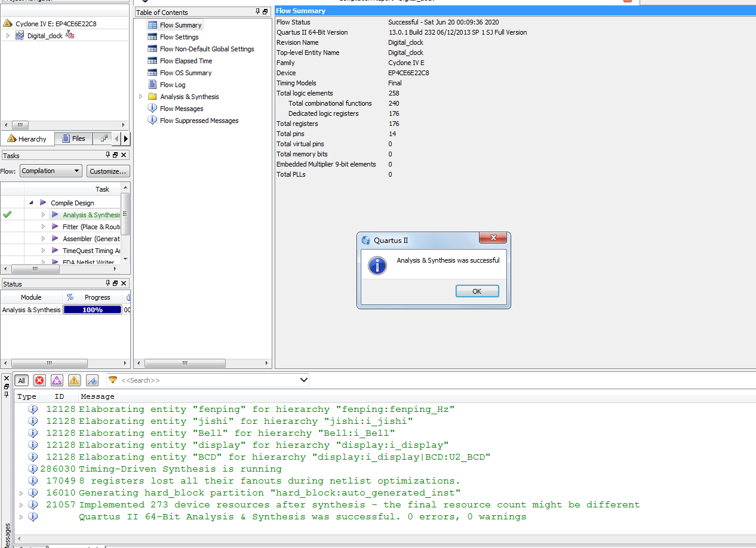Close the Quartus II dialog window
756x548 pixels.
tap(493, 239)
